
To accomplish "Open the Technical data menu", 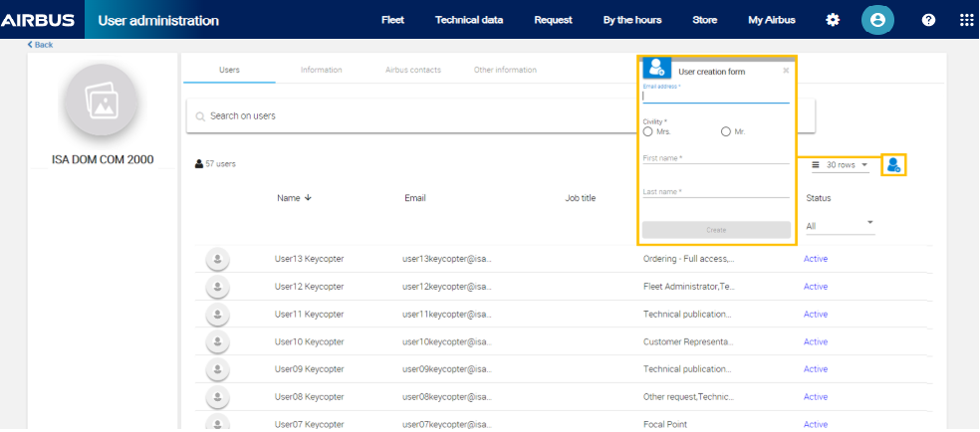I will [469, 20].
